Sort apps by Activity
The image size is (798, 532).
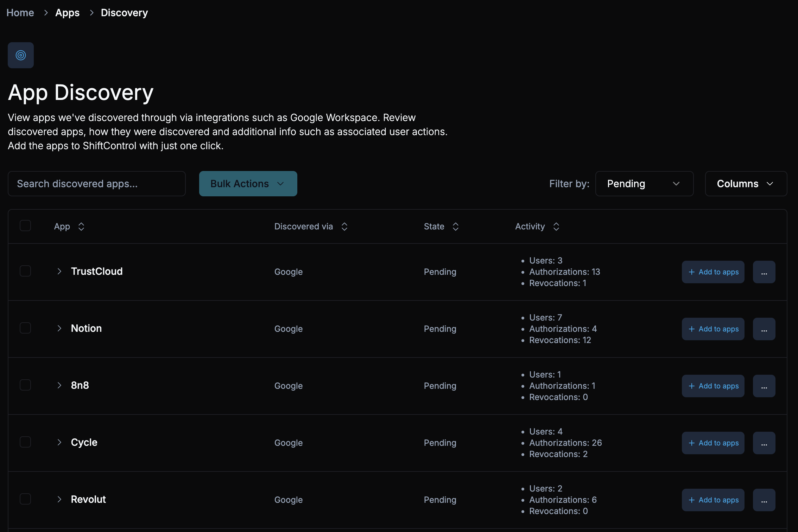pos(556,227)
